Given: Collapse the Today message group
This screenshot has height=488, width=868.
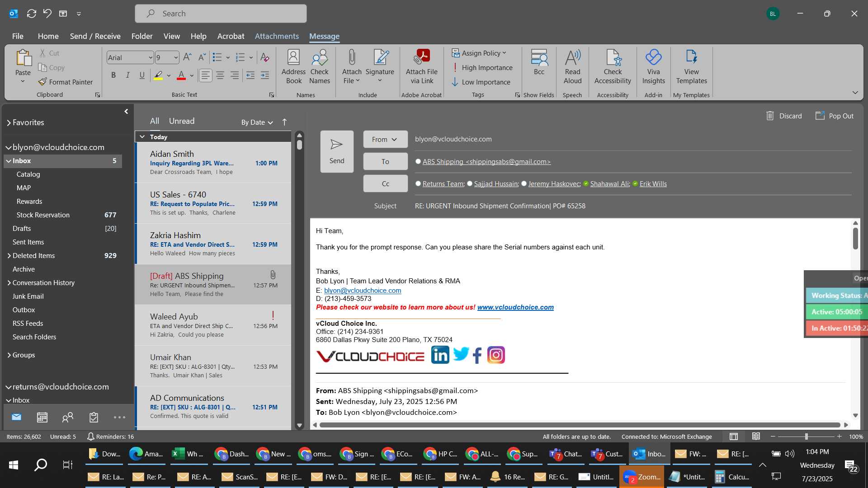Looking at the screenshot, I should 142,137.
